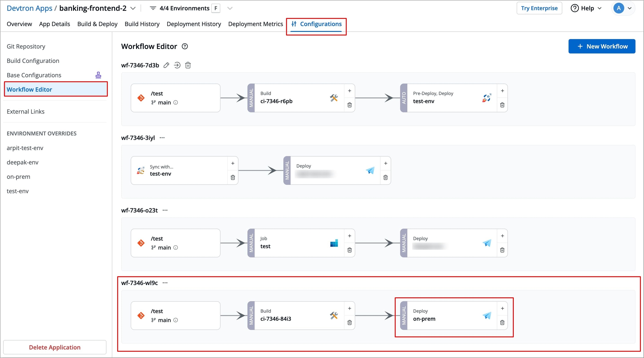Switch to the Build & Deploy tab

click(x=97, y=24)
